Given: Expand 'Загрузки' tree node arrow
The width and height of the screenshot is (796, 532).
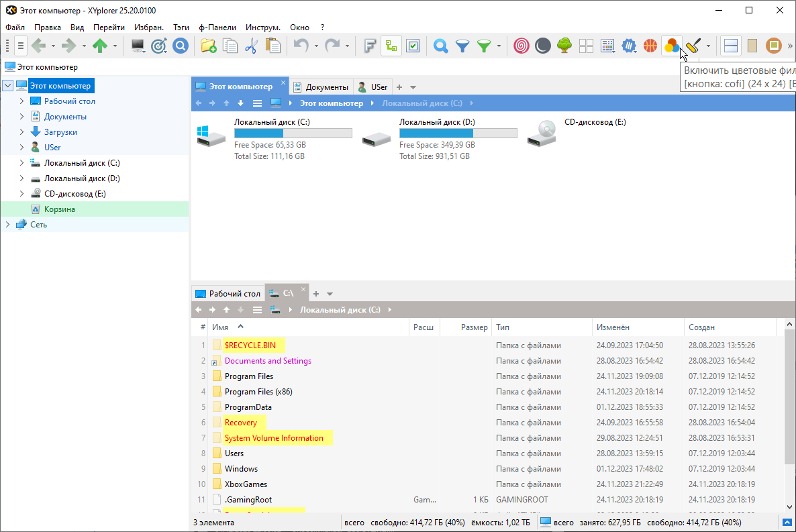Looking at the screenshot, I should 22,132.
